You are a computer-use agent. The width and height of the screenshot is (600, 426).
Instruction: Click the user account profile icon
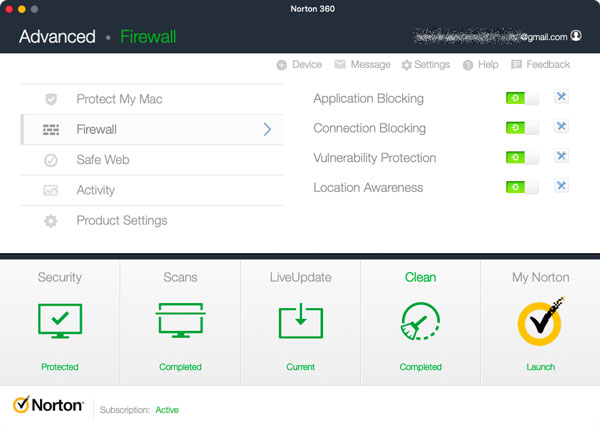pos(576,36)
